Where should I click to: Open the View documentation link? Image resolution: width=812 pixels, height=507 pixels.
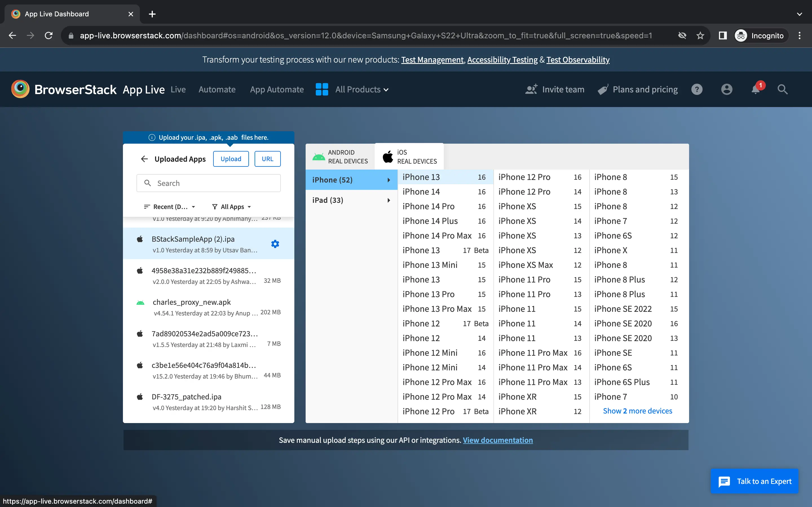coord(498,440)
